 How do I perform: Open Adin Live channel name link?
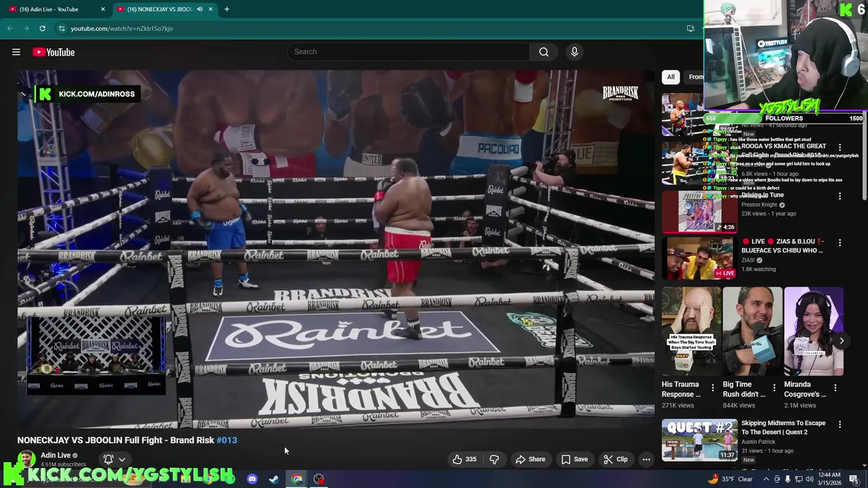56,455
